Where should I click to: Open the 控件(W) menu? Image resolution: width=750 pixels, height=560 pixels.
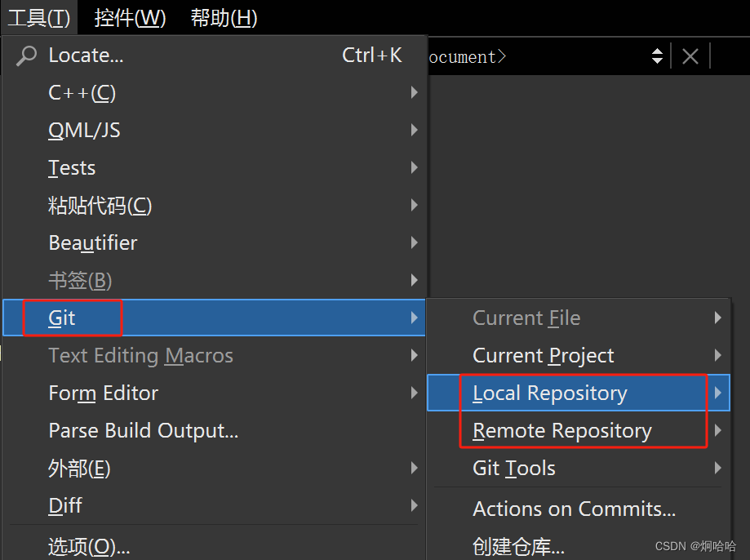(130, 17)
